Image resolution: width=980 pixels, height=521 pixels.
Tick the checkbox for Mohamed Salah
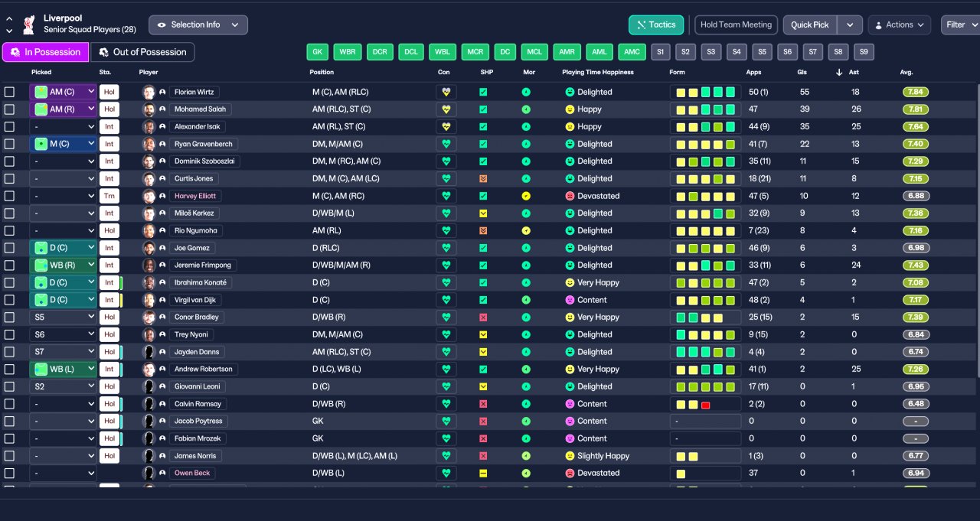[x=9, y=109]
